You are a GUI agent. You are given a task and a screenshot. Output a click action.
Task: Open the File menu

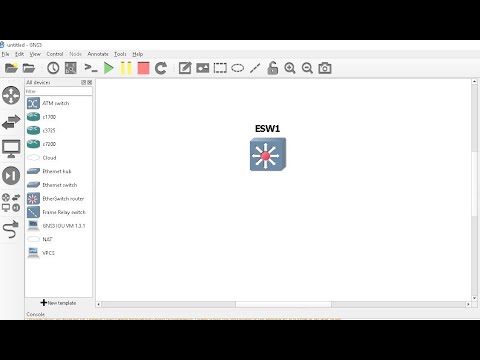tap(6, 54)
